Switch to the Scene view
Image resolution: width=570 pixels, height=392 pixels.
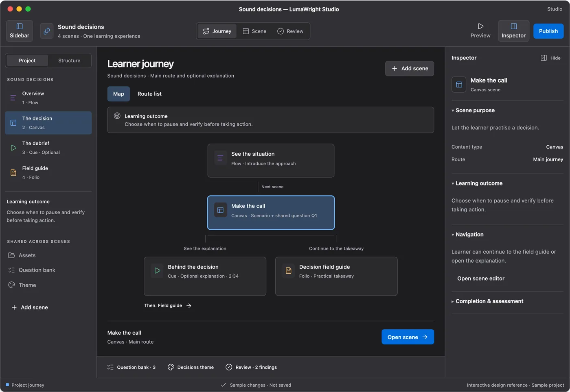254,31
